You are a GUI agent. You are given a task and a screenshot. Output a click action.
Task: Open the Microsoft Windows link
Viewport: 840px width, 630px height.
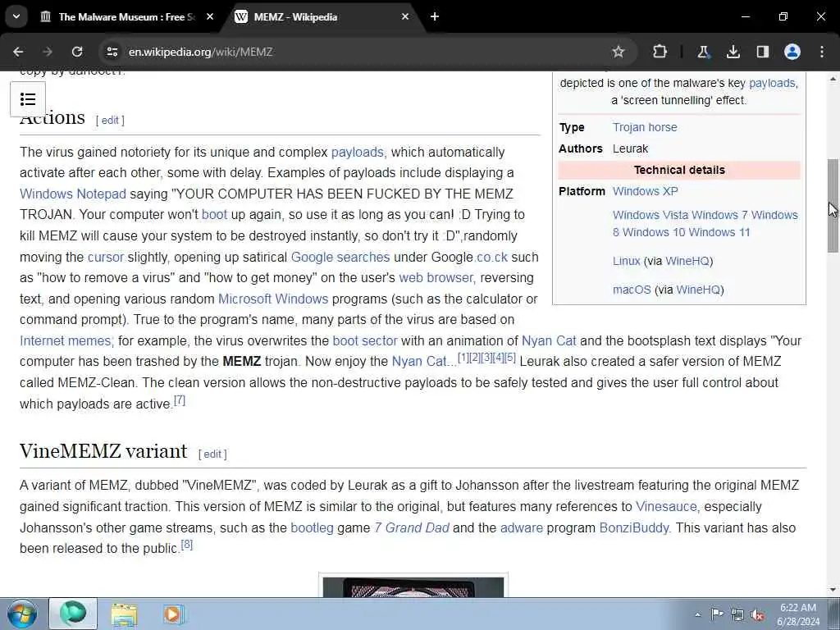click(273, 299)
